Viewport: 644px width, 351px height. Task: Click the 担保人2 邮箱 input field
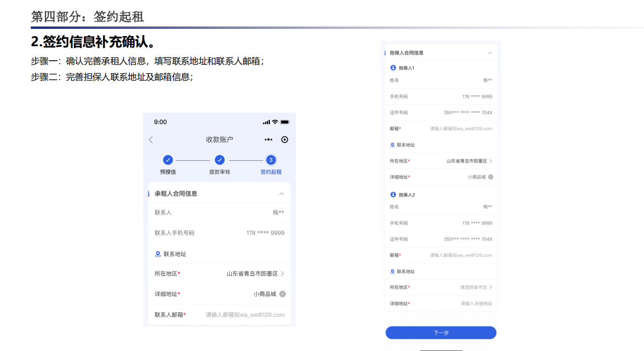click(x=461, y=255)
